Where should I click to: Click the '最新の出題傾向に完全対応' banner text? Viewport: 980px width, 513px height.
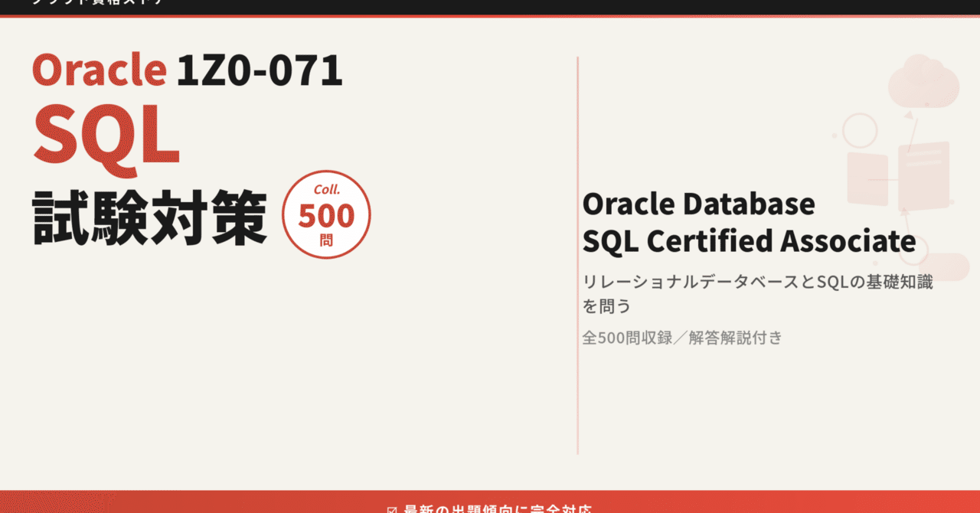pyautogui.click(x=498, y=508)
